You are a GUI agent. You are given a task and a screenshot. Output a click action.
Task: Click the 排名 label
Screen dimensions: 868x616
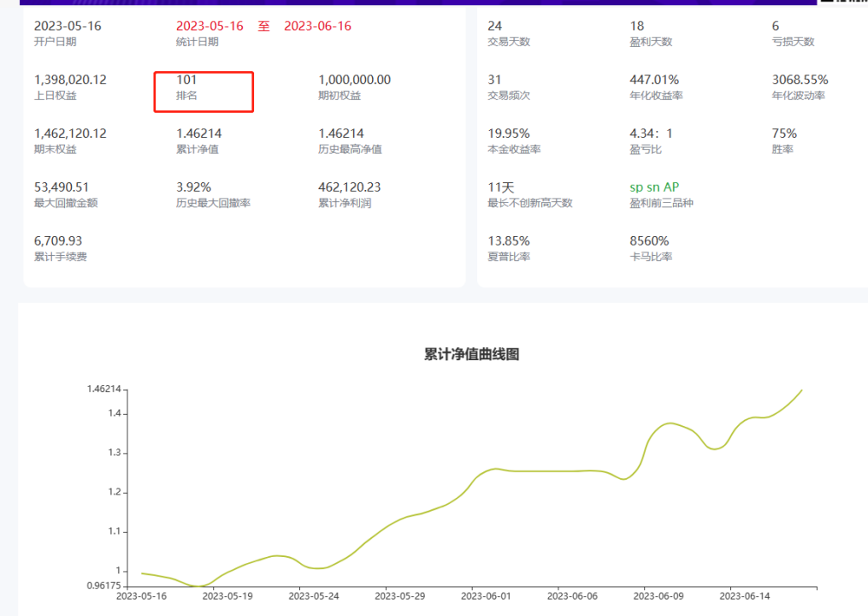186,96
